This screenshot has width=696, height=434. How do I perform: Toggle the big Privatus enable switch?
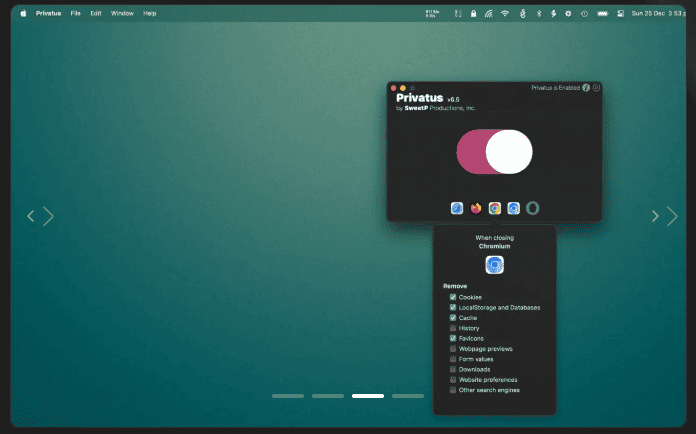pyautogui.click(x=494, y=152)
